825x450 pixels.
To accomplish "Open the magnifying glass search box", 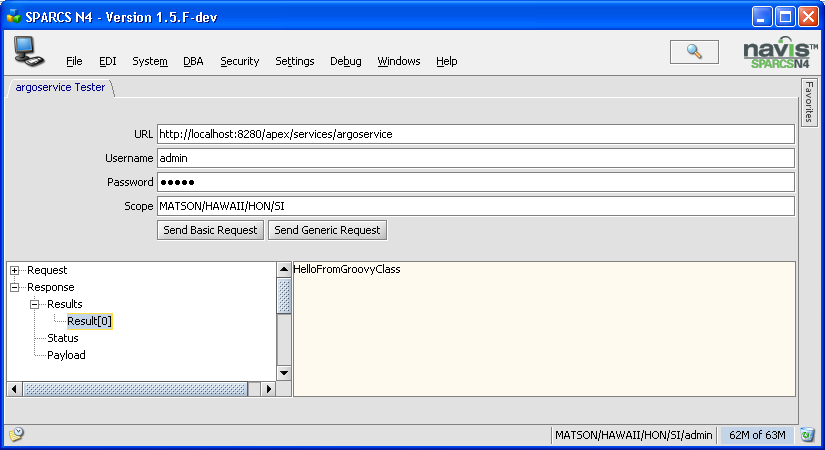I will [694, 52].
